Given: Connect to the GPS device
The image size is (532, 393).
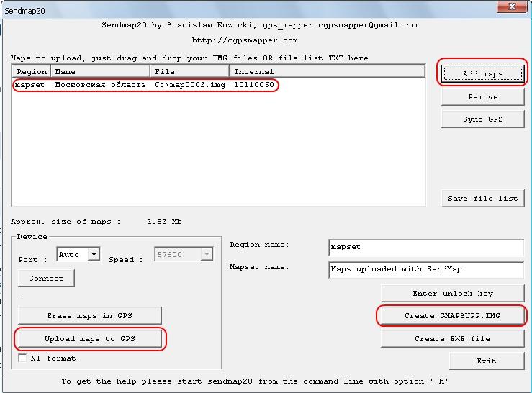Looking at the screenshot, I should tap(46, 279).
